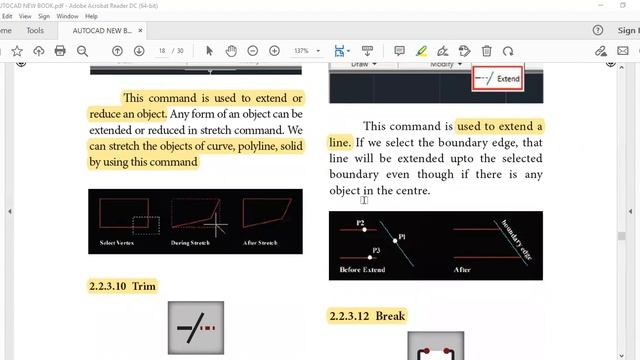Click the delete trash icon
Viewport: 640px width, 360px height.
pos(487,51)
